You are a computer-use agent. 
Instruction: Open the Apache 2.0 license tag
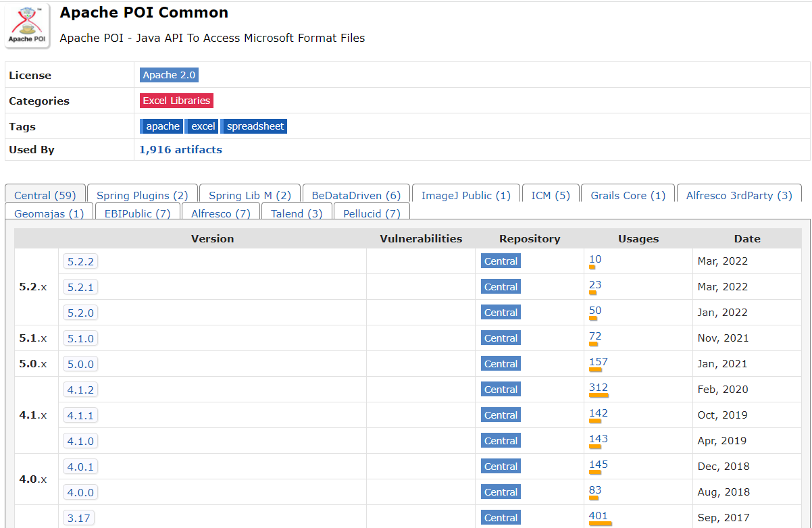tap(169, 75)
